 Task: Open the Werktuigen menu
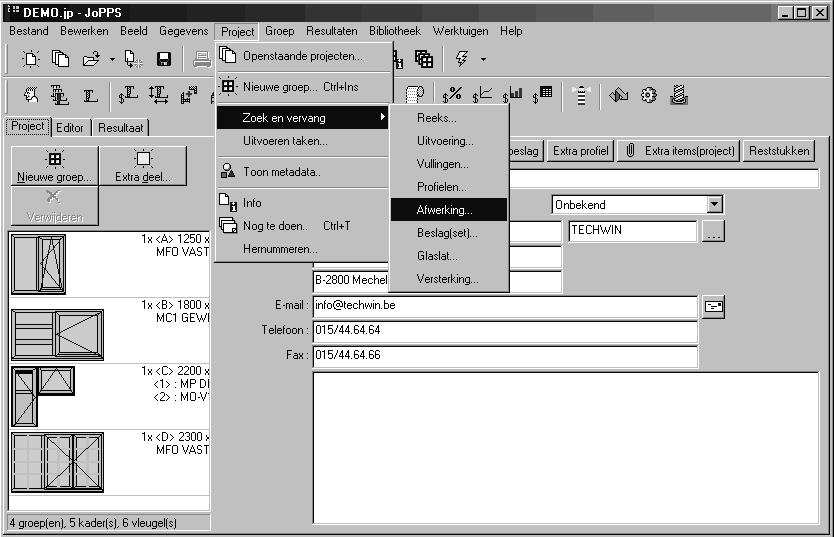tap(460, 31)
